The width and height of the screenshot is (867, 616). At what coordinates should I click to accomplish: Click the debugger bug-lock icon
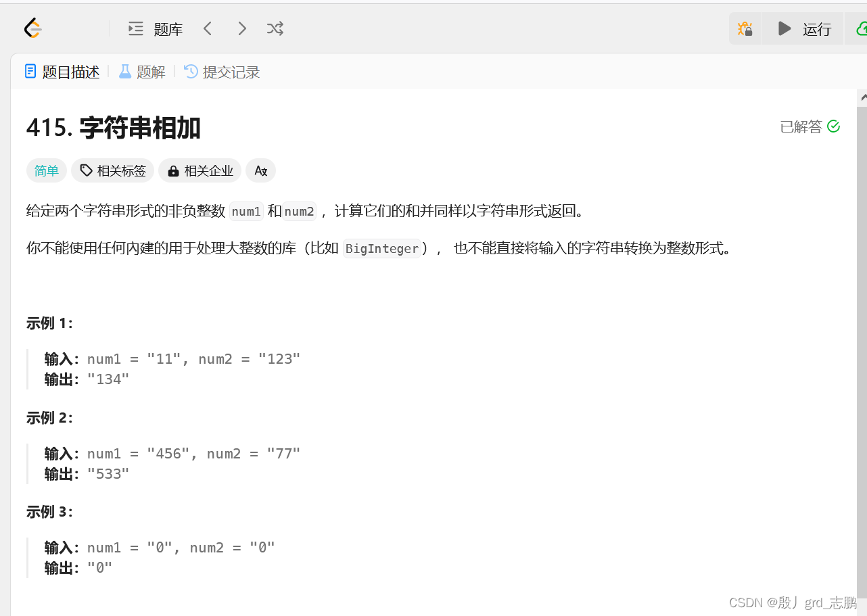(x=745, y=29)
